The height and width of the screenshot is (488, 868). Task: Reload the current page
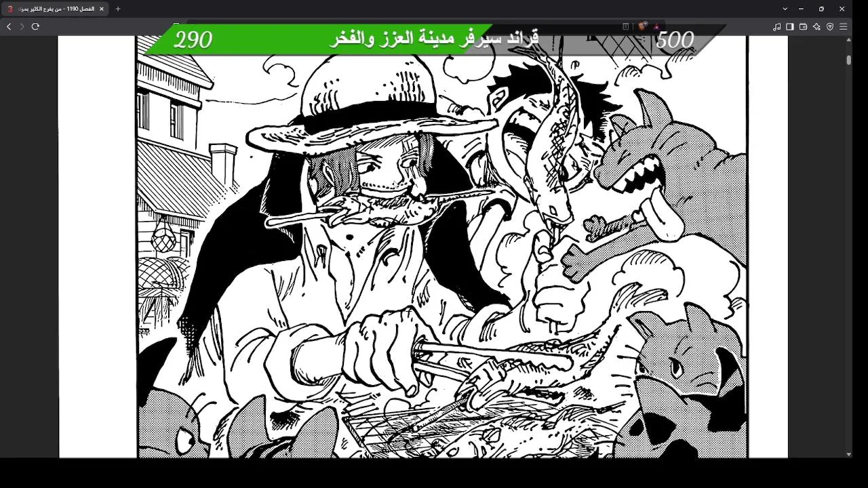tap(35, 26)
